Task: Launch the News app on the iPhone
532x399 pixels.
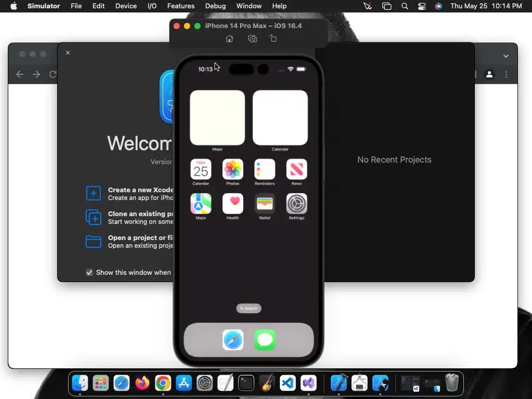Action: coord(297,169)
